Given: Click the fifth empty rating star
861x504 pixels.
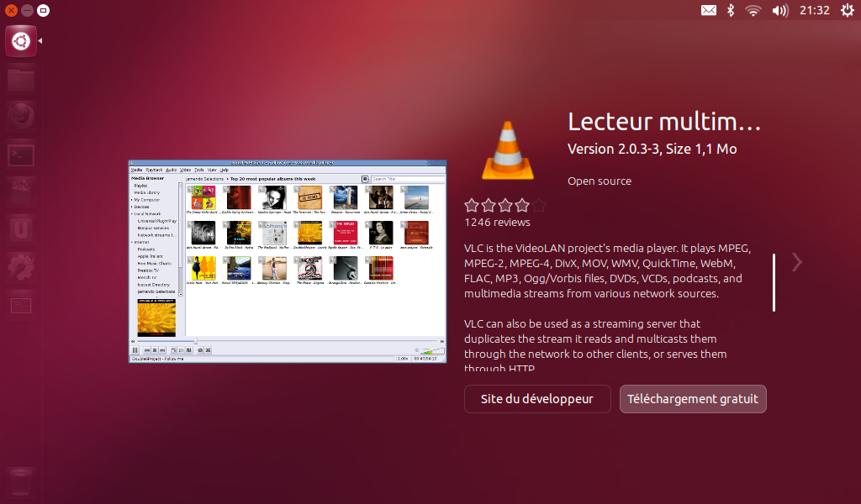Looking at the screenshot, I should coord(539,206).
